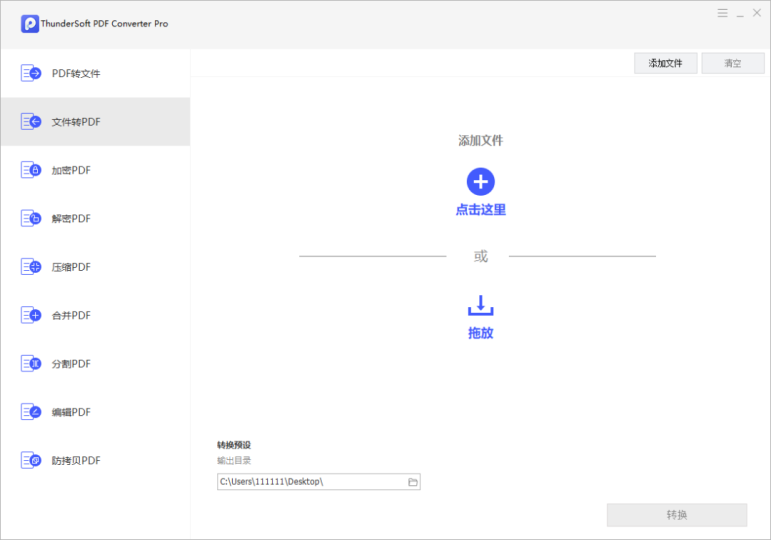Click the 点击这里 link

[480, 210]
